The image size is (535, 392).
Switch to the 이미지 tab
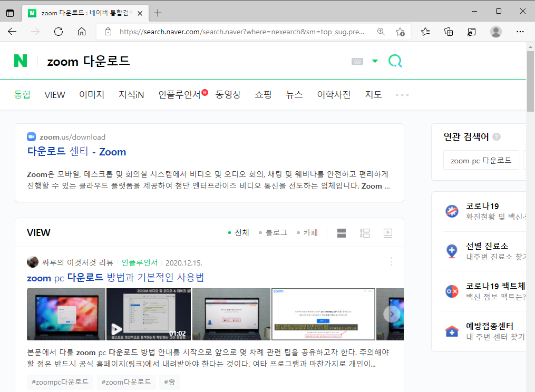tap(92, 94)
